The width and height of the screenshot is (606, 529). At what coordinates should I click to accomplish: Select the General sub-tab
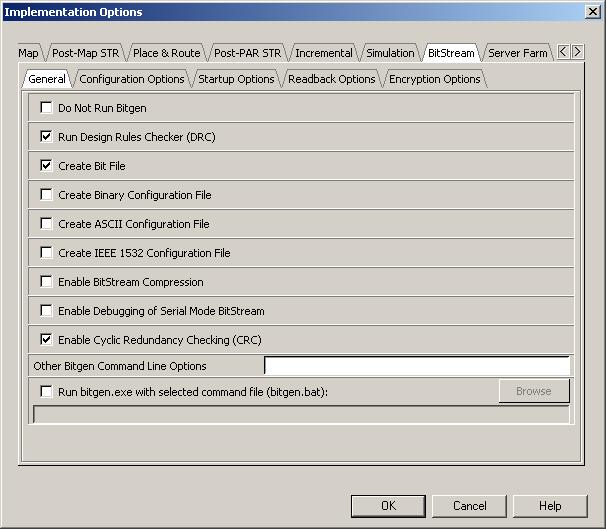point(47,79)
